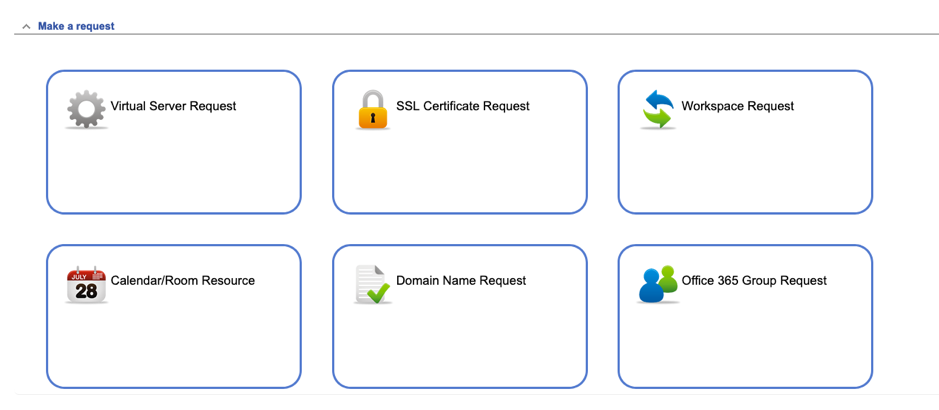Click the gear icon for Virtual Server Request
Screen dimensions: 939x410
pyautogui.click(x=86, y=109)
